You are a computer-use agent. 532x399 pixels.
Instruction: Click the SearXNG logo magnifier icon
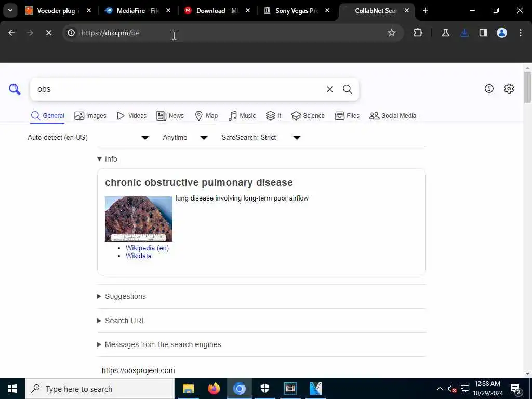[15, 89]
